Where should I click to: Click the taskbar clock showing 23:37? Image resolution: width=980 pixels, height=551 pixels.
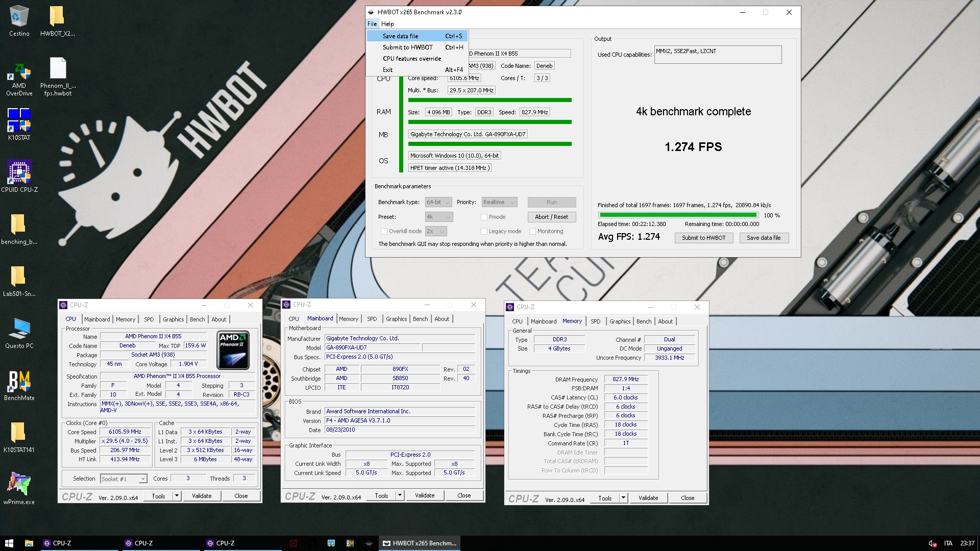(x=967, y=543)
